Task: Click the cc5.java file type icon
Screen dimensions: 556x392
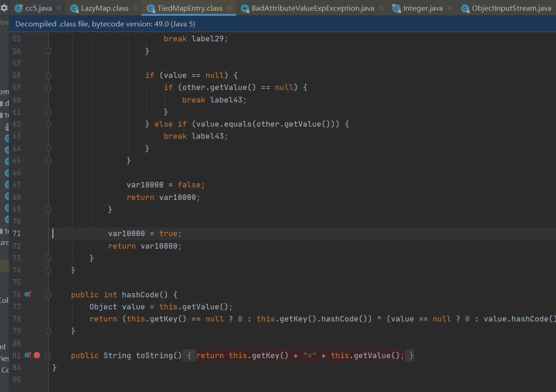Action: pos(19,8)
